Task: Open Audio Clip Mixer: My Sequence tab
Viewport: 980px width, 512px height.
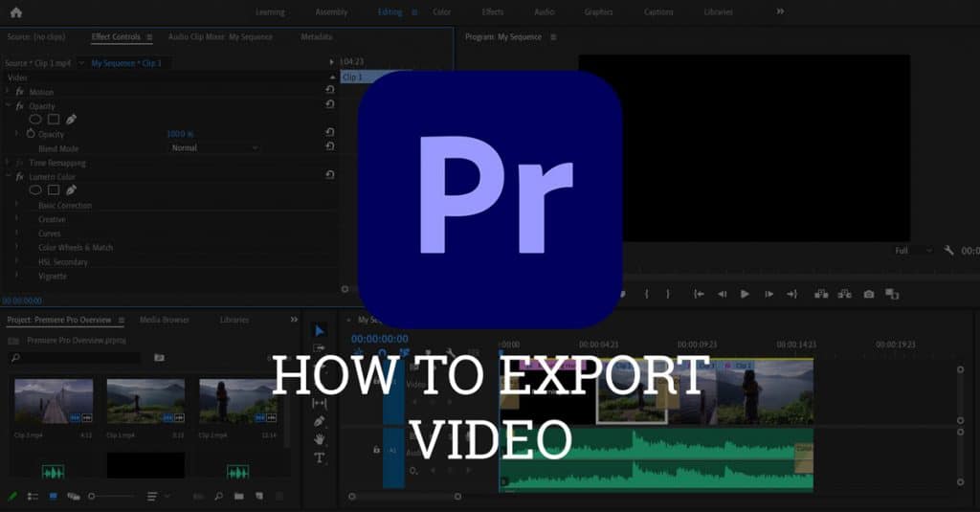Action: pyautogui.click(x=220, y=37)
